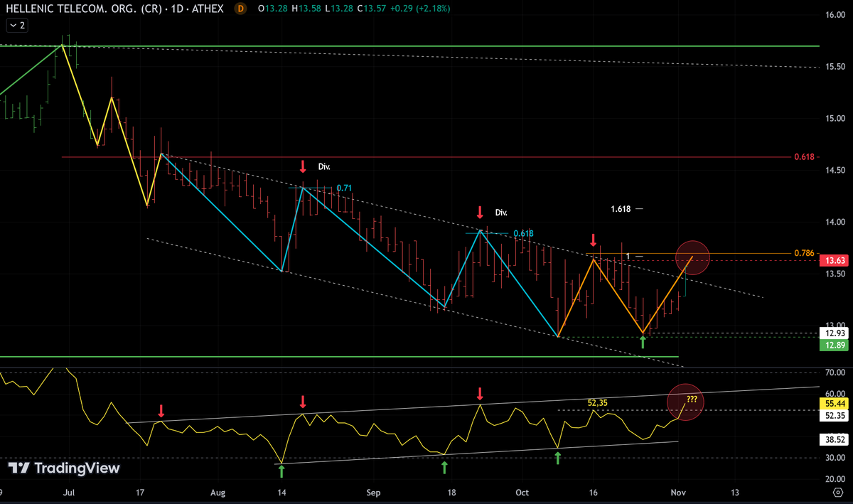Click the 70.00 RSI scale tick
Viewport: 853px width, 504px height.
(x=835, y=372)
